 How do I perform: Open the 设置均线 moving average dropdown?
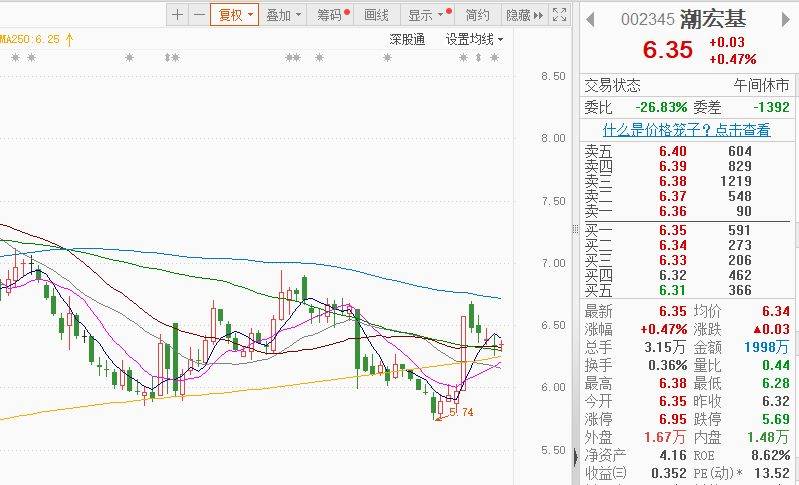[474, 39]
